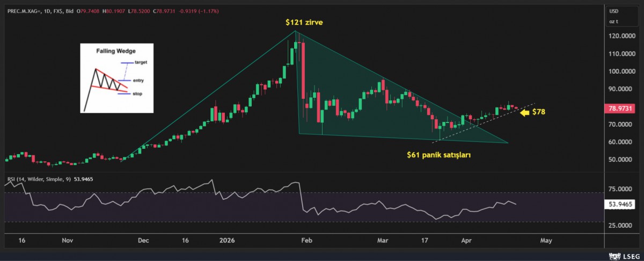Select the $61 panik satışları text label
The height and width of the screenshot is (261, 644).
point(438,155)
